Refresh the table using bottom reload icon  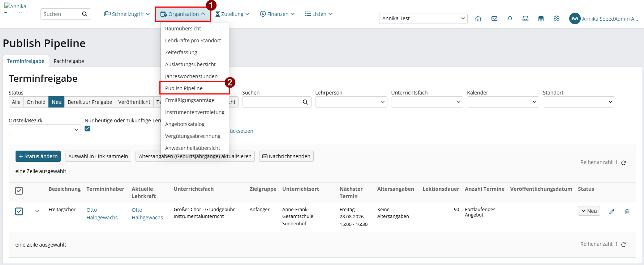coord(623,245)
